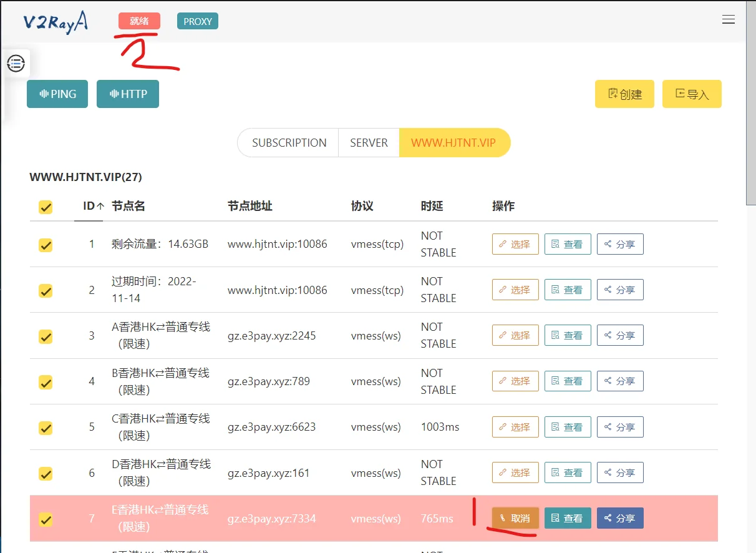Select node 4 B香港HK via 选择
756x553 pixels.
[x=515, y=381]
